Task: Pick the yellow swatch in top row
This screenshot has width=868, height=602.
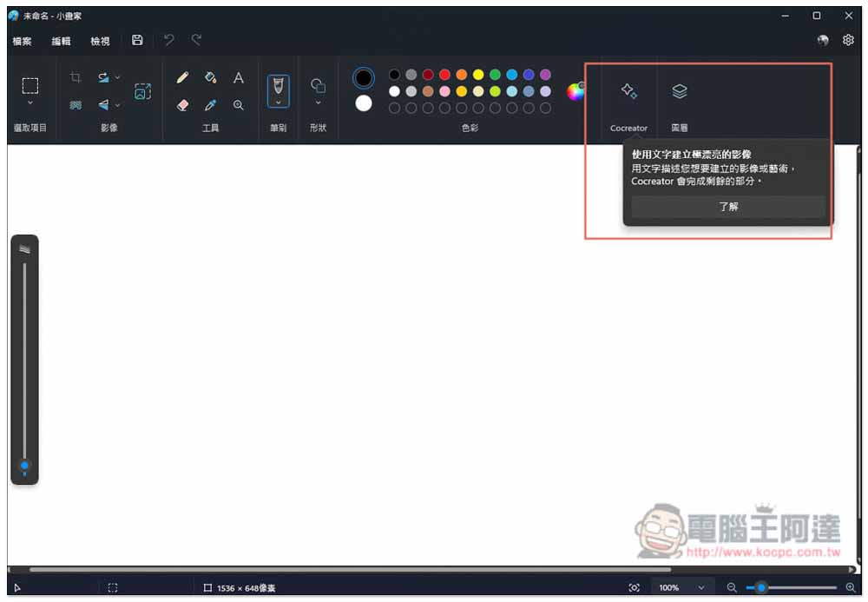Action: pyautogui.click(x=478, y=75)
